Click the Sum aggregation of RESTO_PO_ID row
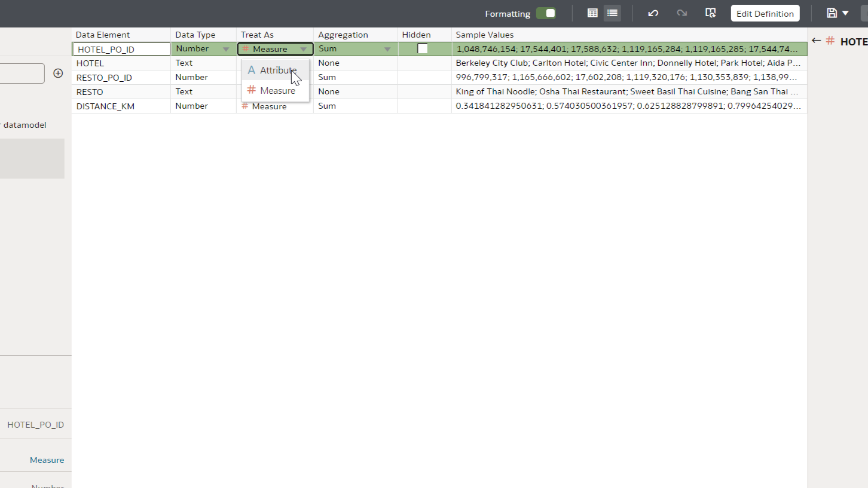This screenshot has height=488, width=868. coord(327,77)
